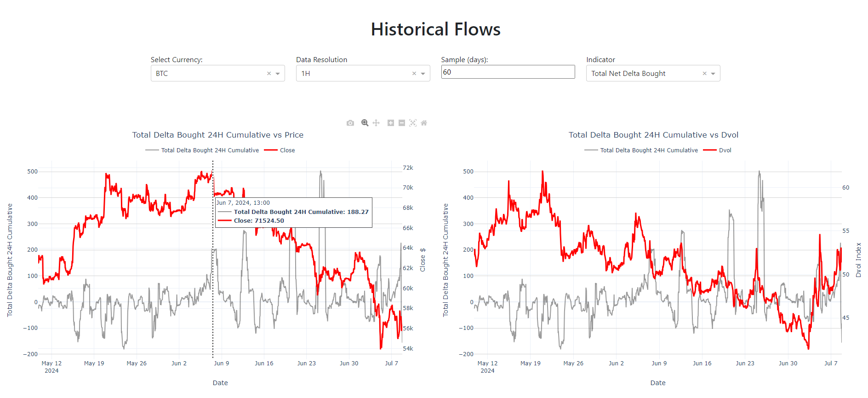Click 'May 19' tick on the price chart

click(94, 363)
